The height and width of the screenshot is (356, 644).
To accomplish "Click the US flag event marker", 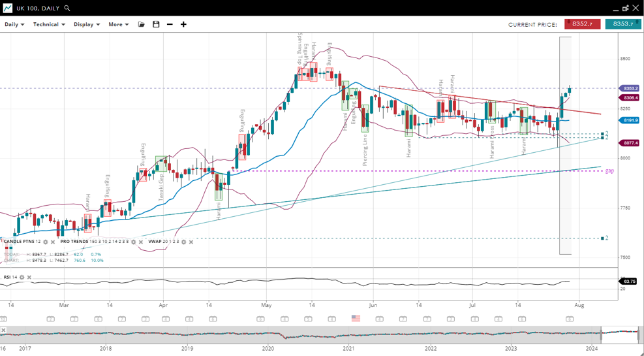I will pyautogui.click(x=356, y=319).
